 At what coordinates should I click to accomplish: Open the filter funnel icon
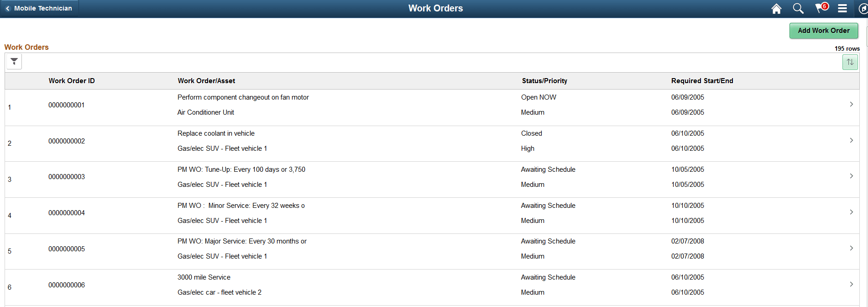(x=13, y=61)
